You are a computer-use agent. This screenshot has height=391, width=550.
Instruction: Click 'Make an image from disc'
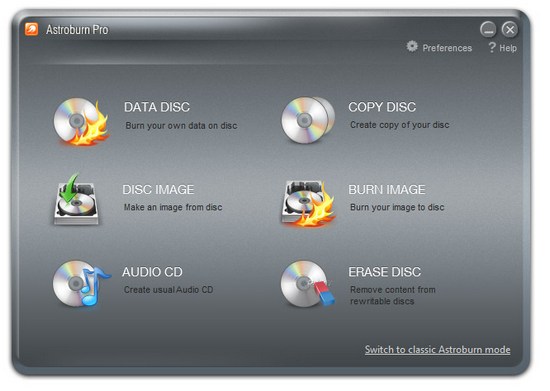(x=173, y=207)
